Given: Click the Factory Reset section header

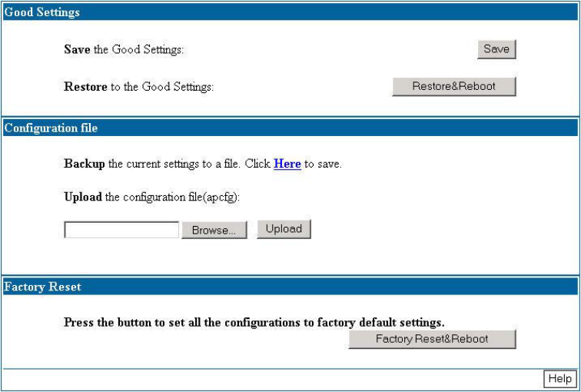Looking at the screenshot, I should click(x=290, y=287).
